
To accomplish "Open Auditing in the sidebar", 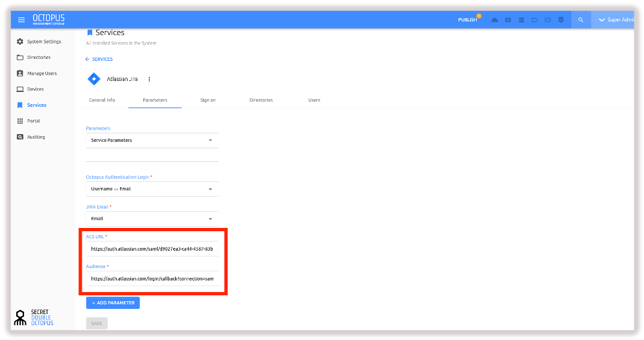I will [x=36, y=137].
